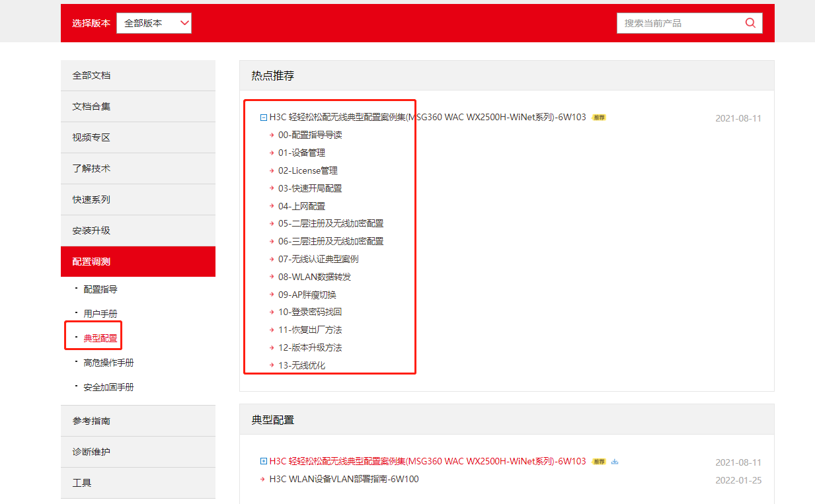Open chapter 01-设备管理

[x=301, y=153]
